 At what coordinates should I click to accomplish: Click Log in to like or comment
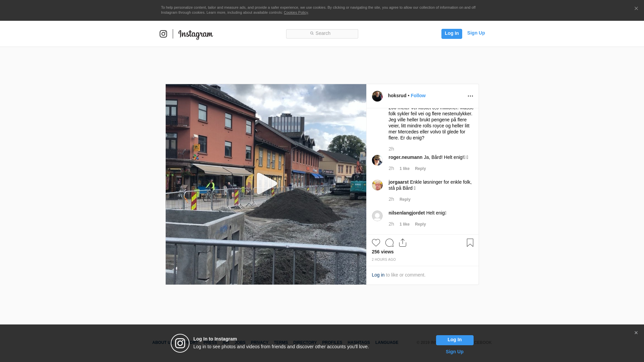378,275
